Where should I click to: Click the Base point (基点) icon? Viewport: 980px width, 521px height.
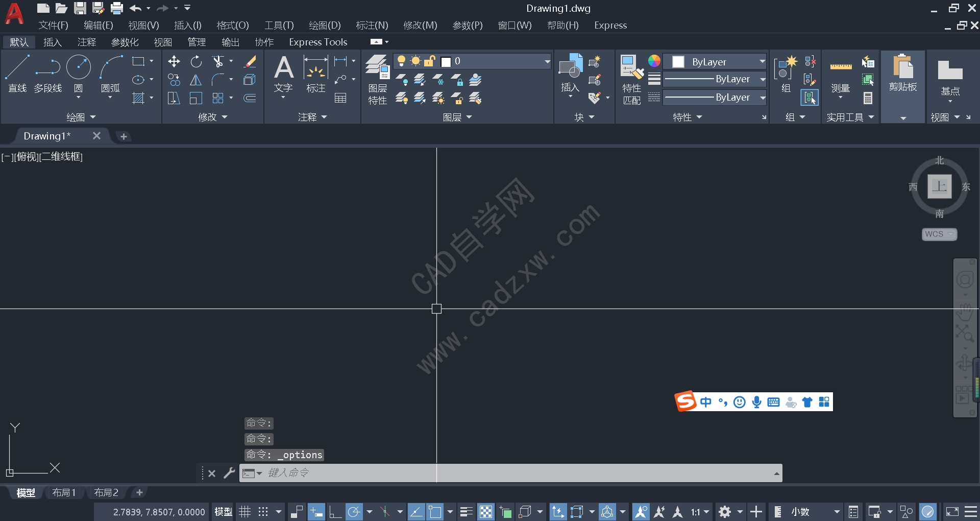[950, 79]
